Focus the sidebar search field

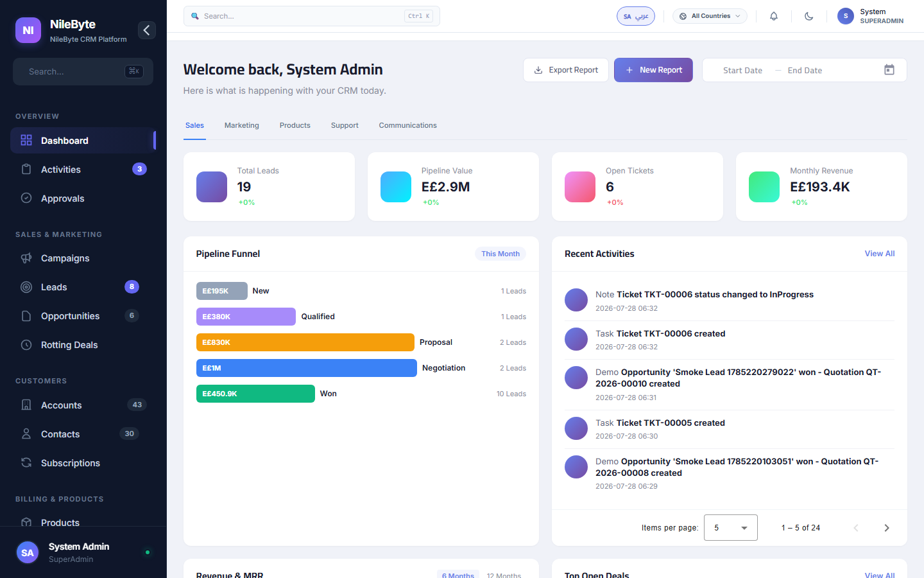point(83,71)
